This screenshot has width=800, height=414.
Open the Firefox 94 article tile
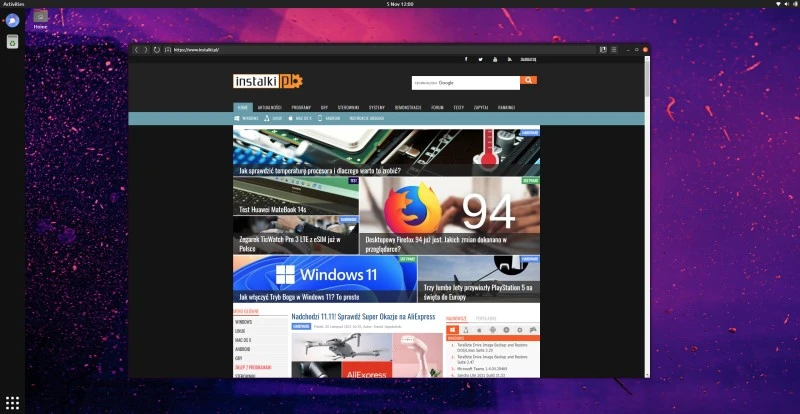[449, 215]
